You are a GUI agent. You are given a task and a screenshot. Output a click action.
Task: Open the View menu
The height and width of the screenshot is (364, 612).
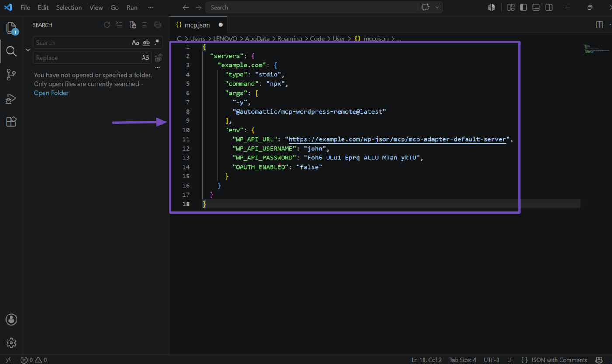click(96, 7)
